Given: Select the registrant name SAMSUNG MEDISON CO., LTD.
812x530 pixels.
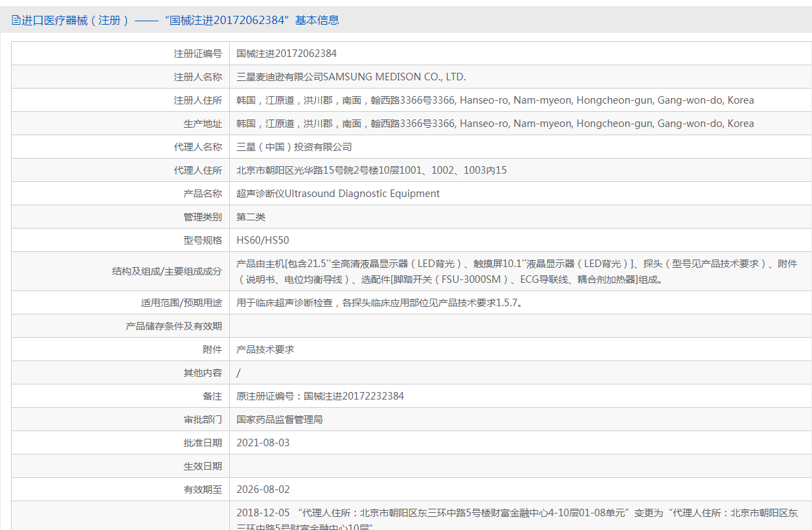Looking at the screenshot, I should pyautogui.click(x=351, y=77).
